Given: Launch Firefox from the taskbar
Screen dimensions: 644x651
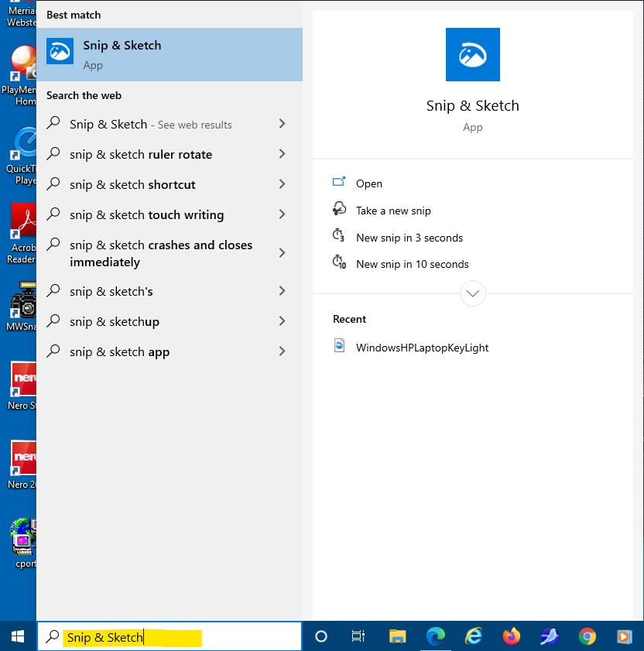Looking at the screenshot, I should pyautogui.click(x=511, y=636).
